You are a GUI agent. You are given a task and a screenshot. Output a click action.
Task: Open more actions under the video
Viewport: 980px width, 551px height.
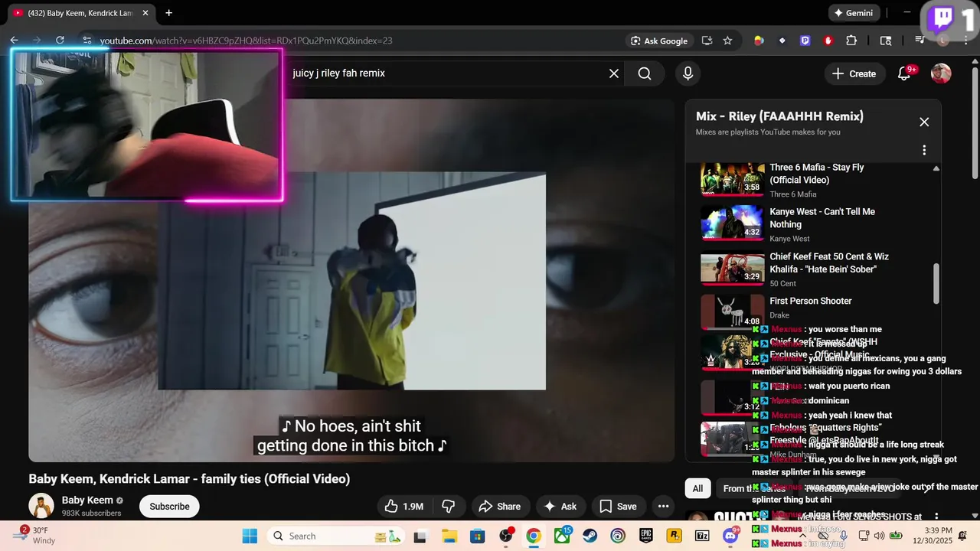pos(663,506)
